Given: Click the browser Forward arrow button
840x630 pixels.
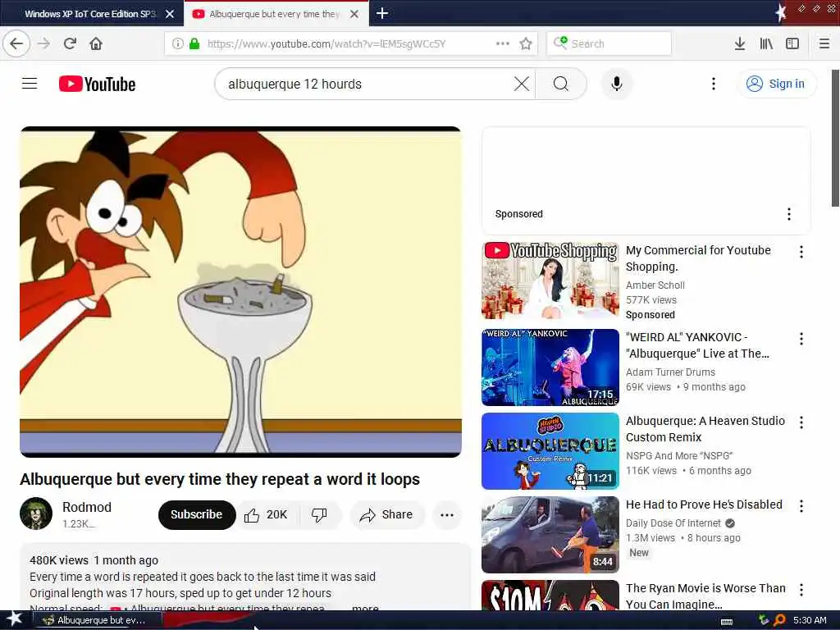Looking at the screenshot, I should (x=44, y=43).
